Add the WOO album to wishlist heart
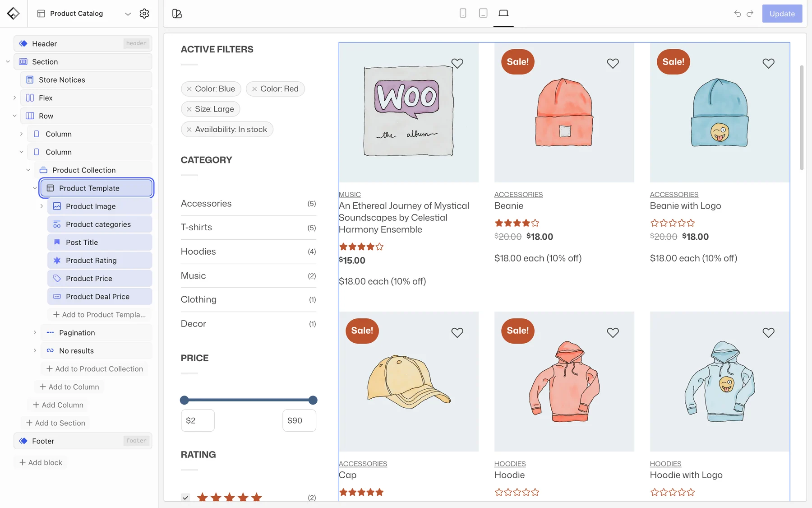This screenshot has width=812, height=508. click(457, 63)
